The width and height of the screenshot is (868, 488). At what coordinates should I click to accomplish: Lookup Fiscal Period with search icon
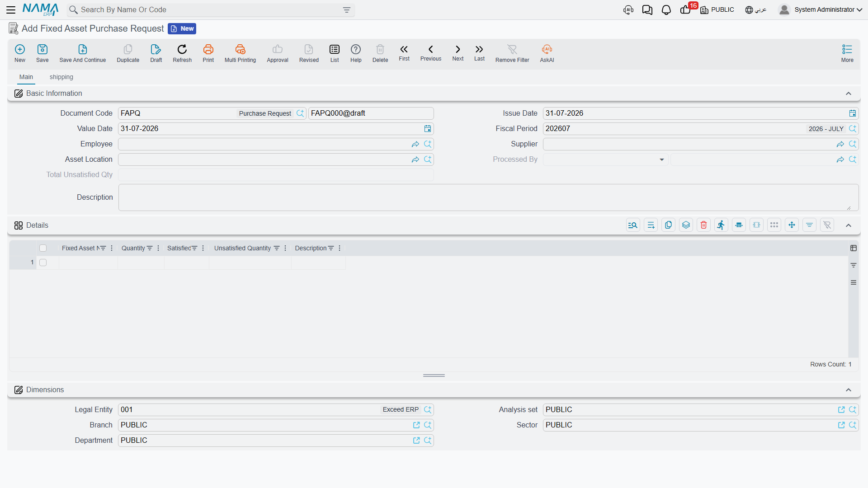tap(853, 129)
